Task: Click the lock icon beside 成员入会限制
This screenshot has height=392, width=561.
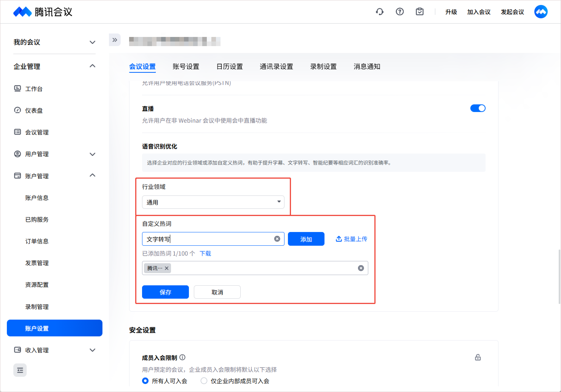Action: click(478, 358)
